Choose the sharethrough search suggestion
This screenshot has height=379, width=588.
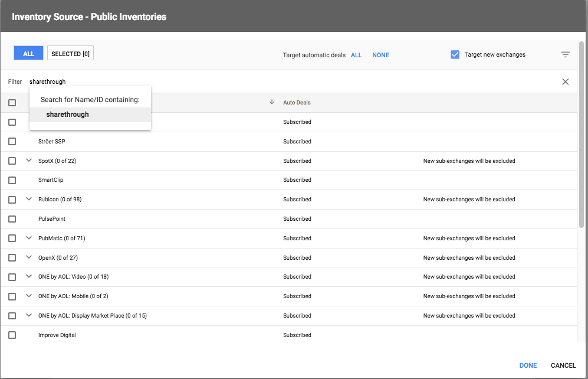(90, 115)
